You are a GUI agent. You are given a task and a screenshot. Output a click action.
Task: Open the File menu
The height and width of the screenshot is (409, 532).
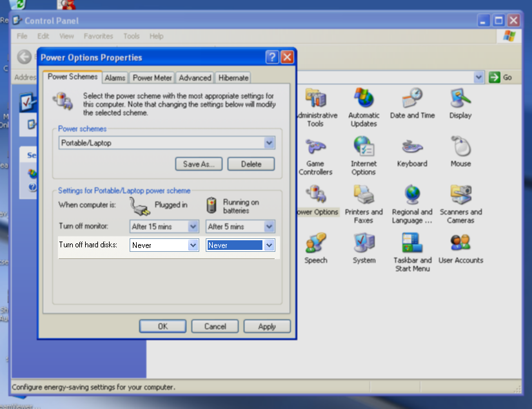coord(22,36)
